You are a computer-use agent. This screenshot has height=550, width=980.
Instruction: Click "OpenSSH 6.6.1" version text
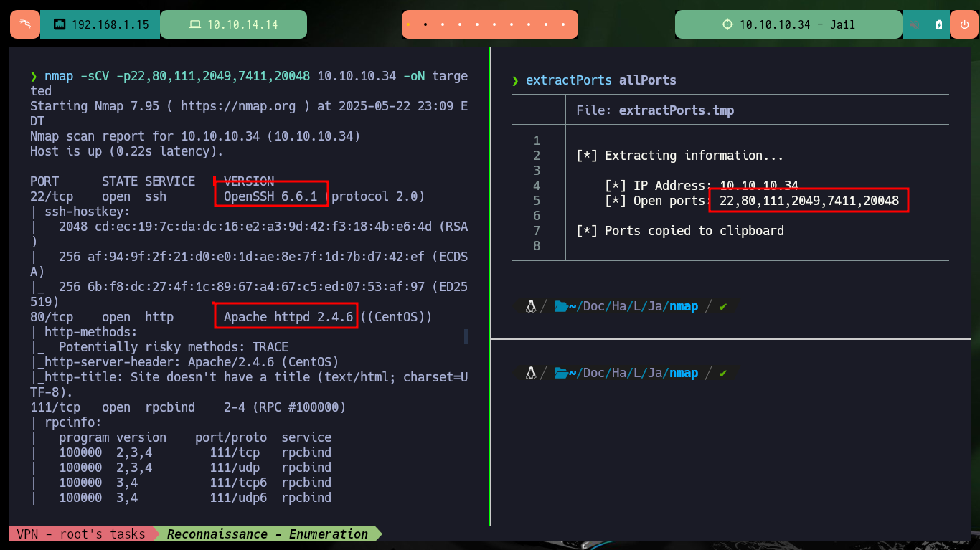pos(270,196)
